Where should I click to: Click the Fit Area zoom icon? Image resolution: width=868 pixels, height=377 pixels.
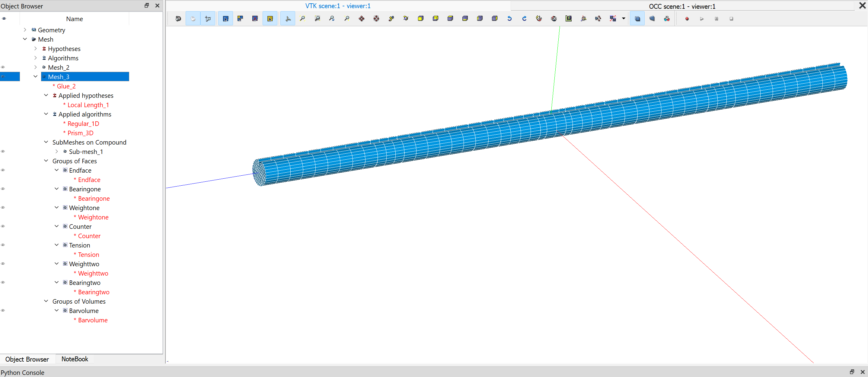(x=318, y=19)
